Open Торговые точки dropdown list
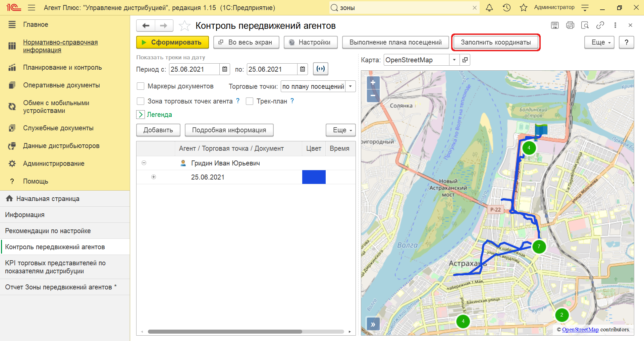644x341 pixels. [351, 86]
